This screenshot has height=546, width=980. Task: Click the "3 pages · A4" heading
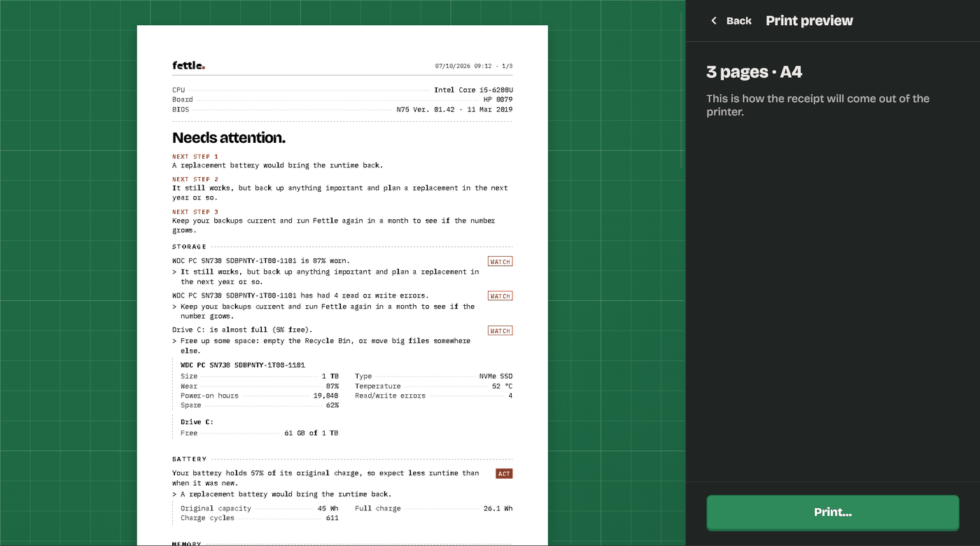coord(754,72)
